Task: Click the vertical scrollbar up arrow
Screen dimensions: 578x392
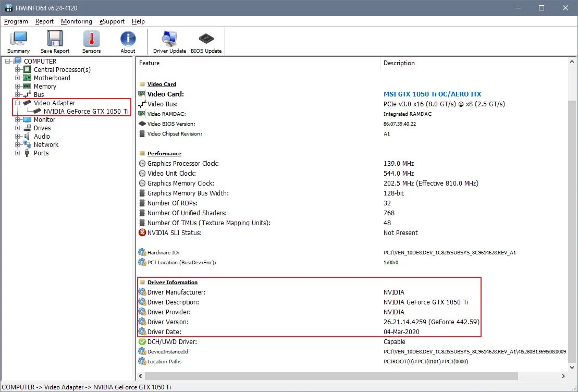Action: [x=572, y=62]
